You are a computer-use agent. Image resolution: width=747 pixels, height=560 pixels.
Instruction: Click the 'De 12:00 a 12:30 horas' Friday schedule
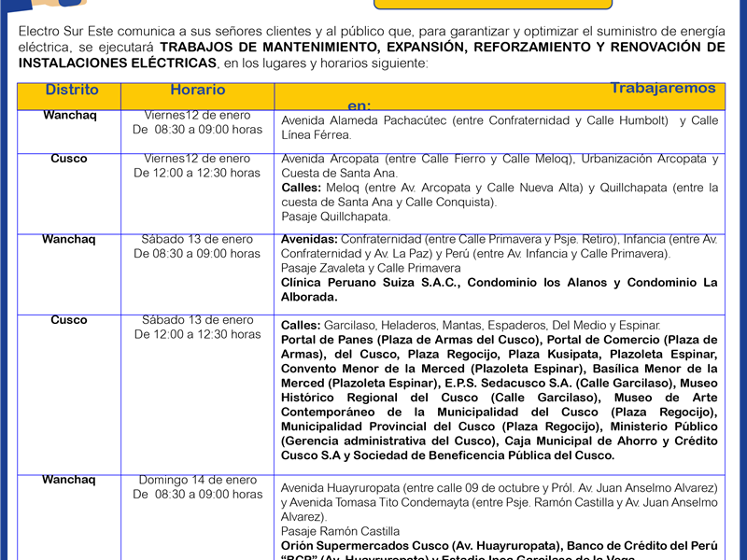click(x=197, y=173)
